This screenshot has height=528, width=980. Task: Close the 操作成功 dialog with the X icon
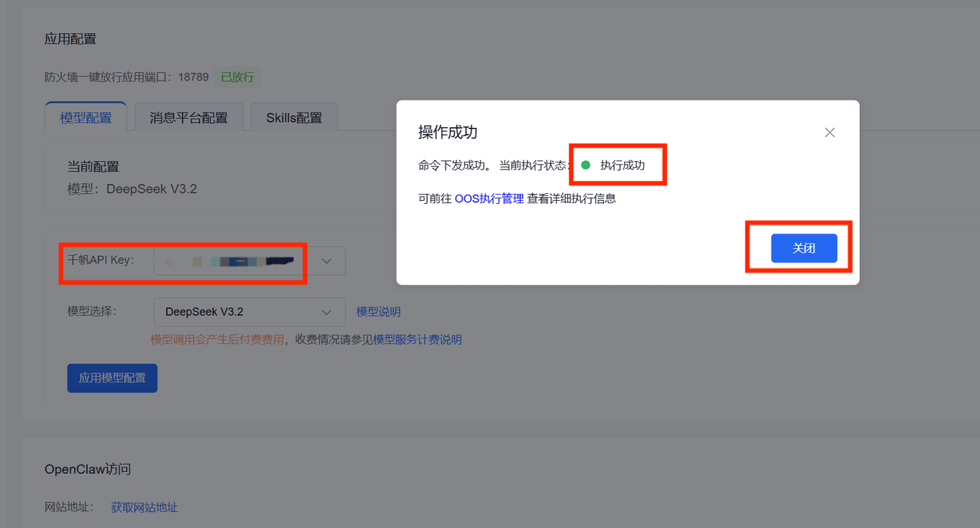point(829,133)
